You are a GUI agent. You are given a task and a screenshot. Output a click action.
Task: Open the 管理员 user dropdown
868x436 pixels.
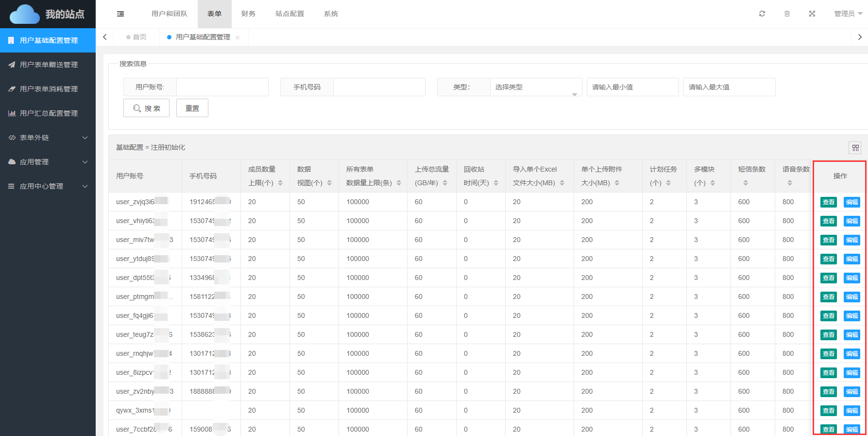click(x=848, y=14)
